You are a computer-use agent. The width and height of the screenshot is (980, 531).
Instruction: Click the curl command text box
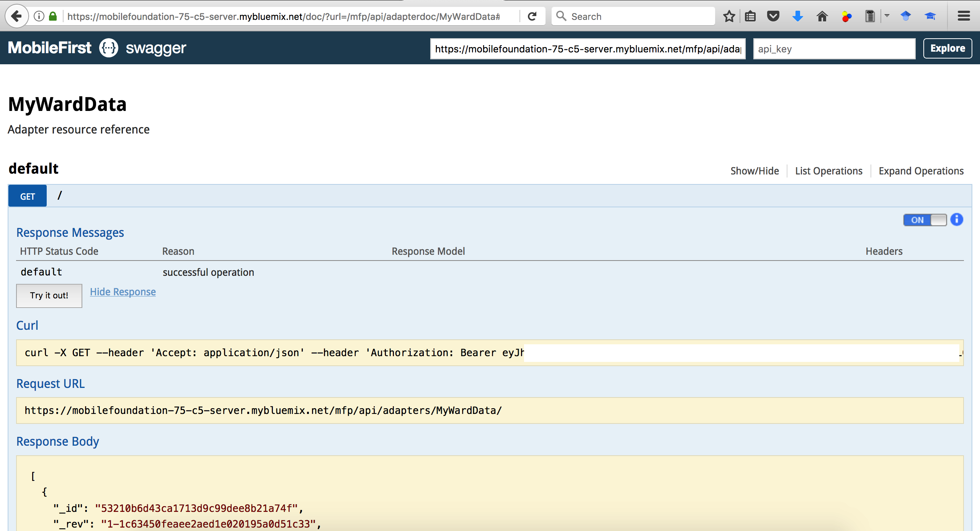click(x=490, y=353)
